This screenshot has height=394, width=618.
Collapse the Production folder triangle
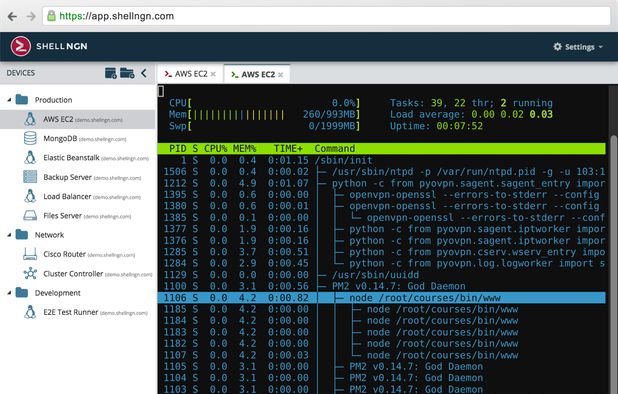[x=9, y=100]
